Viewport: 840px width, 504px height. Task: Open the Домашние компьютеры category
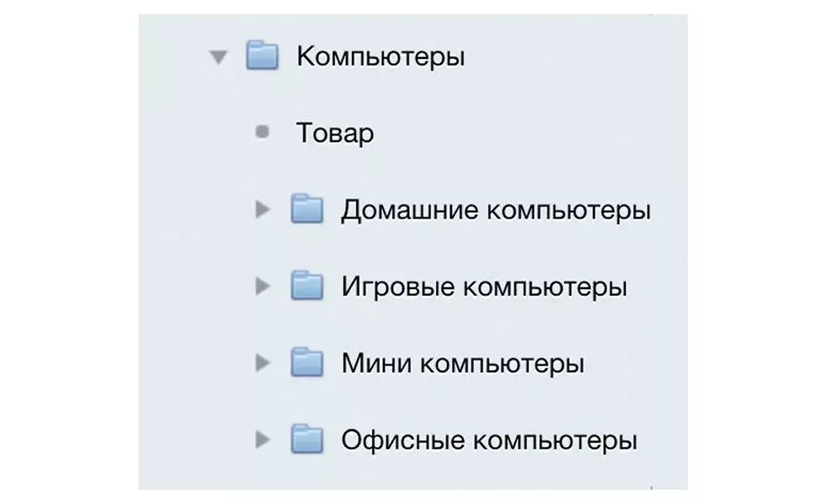click(x=498, y=210)
